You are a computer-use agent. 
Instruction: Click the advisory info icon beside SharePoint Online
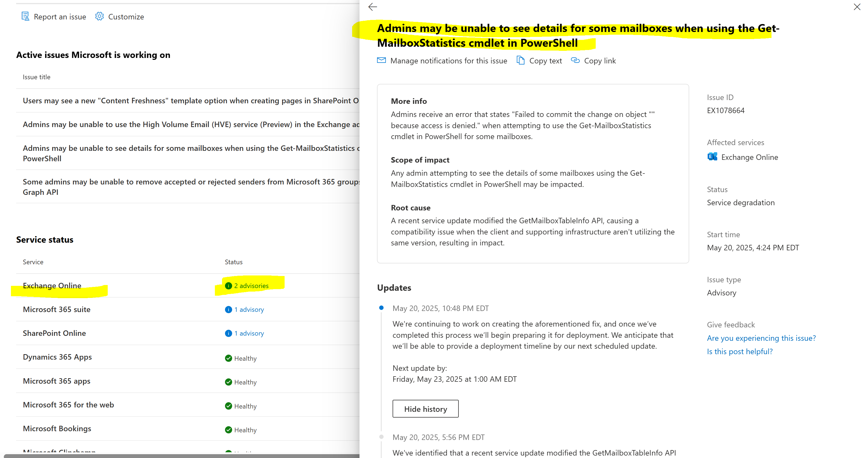click(229, 333)
